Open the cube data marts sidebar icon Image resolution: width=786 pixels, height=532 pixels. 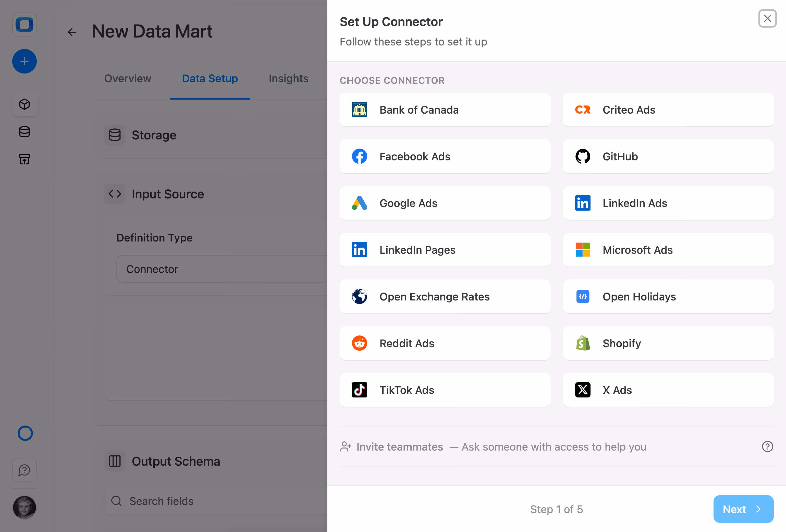(24, 104)
